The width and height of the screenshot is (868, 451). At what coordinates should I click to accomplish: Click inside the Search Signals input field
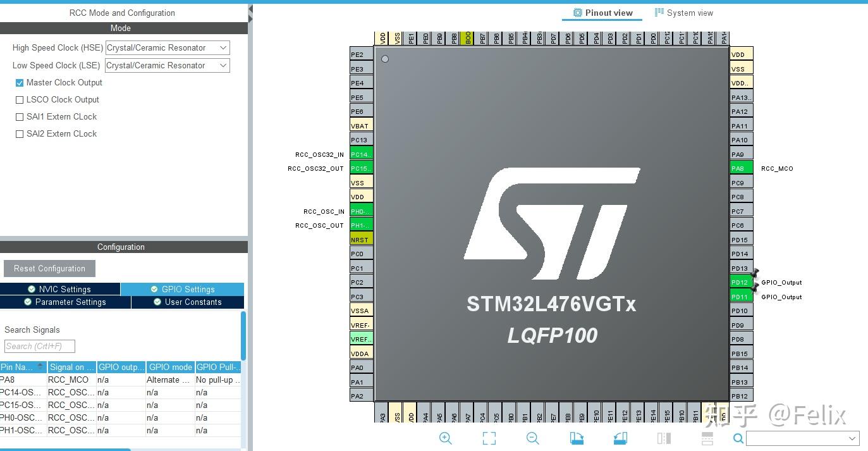(x=39, y=346)
